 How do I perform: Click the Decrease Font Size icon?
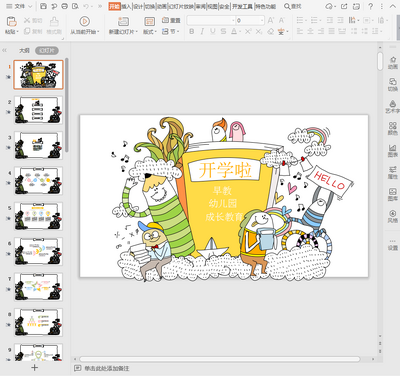point(282,21)
